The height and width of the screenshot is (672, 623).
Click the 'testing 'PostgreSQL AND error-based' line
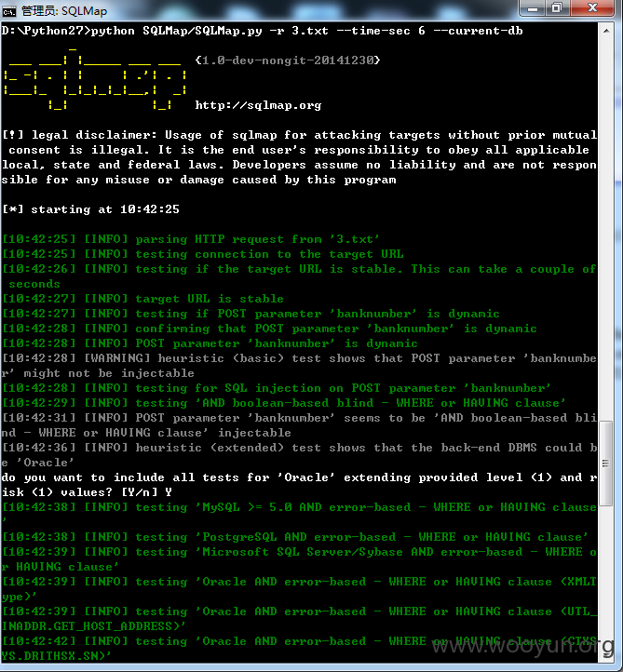pyautogui.click(x=295, y=537)
